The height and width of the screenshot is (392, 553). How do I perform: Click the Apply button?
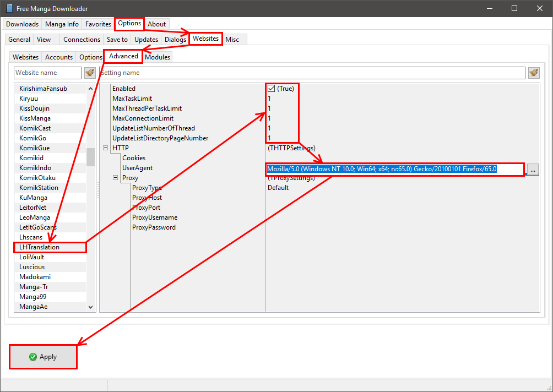click(x=43, y=357)
